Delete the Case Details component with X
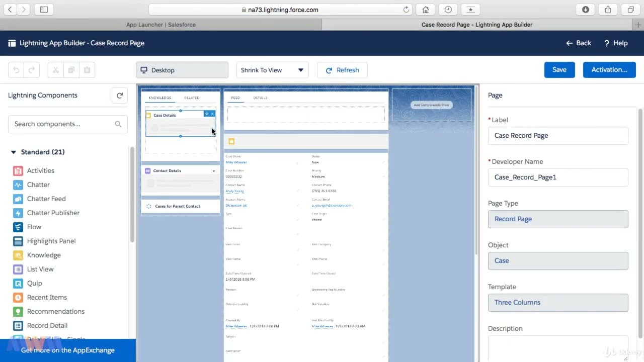The height and width of the screenshot is (362, 644). (x=212, y=114)
